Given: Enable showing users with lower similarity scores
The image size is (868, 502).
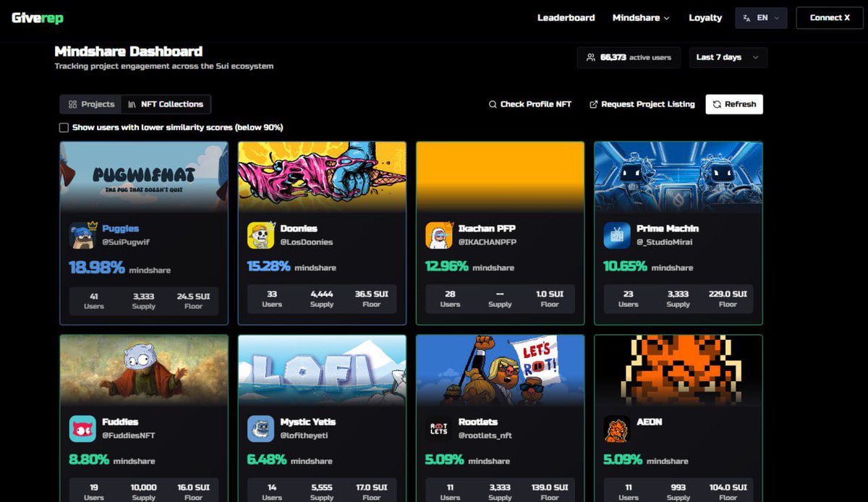Looking at the screenshot, I should tap(64, 127).
